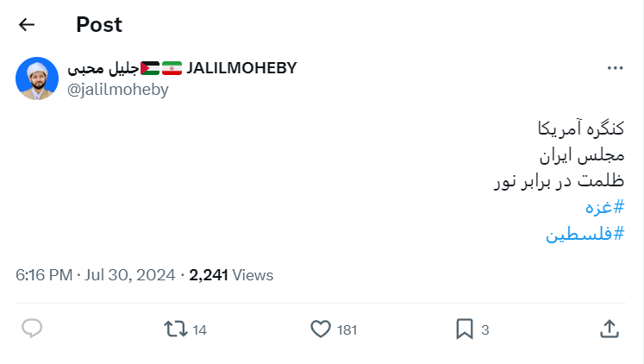Repost using the arrows icon
The height and width of the screenshot is (364, 644).
(176, 329)
